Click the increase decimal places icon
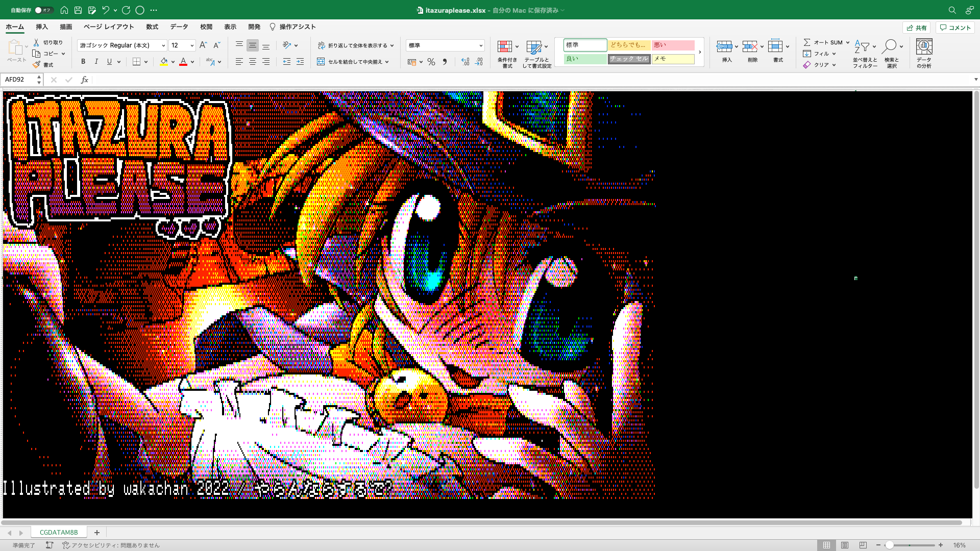Image resolution: width=980 pixels, height=551 pixels. (x=465, y=62)
